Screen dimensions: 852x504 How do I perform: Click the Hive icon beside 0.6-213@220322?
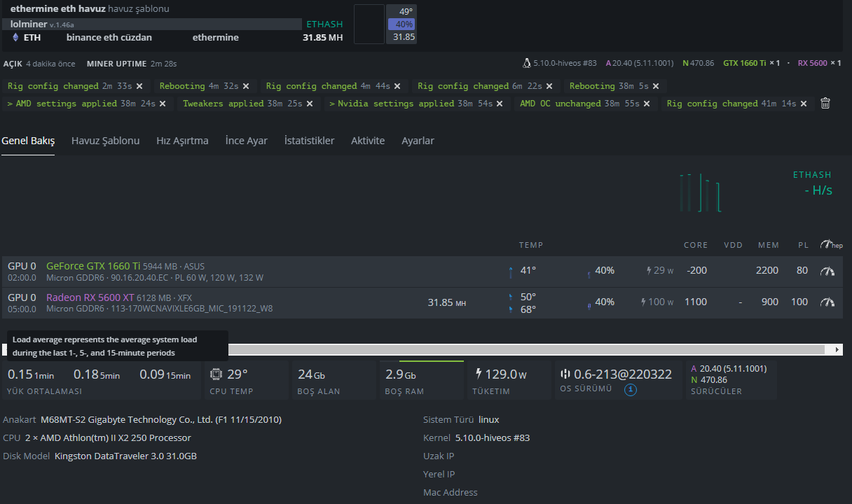click(x=565, y=374)
